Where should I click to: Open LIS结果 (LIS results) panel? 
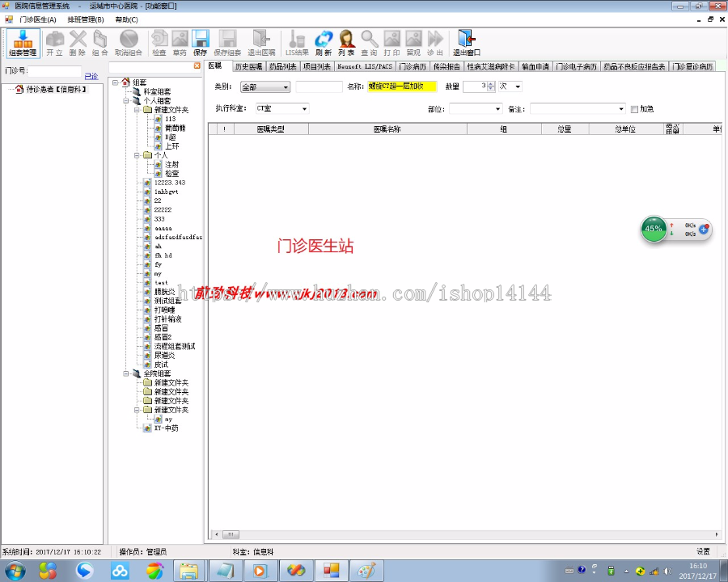298,42
